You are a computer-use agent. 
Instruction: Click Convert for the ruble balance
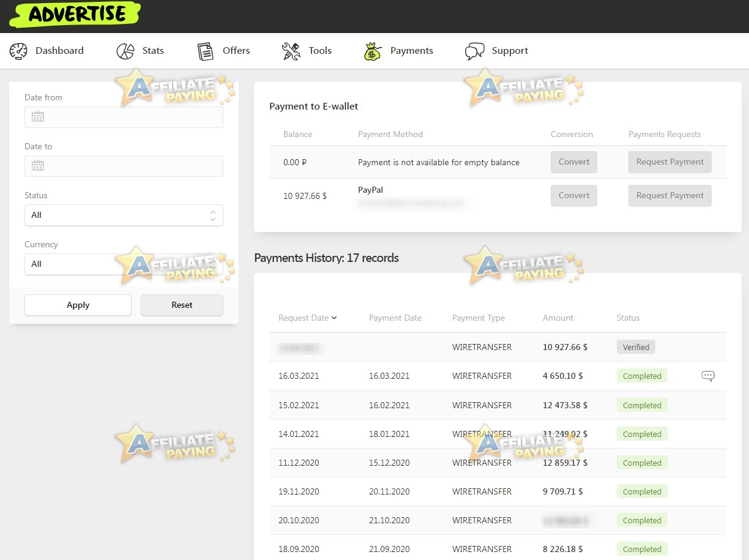click(574, 162)
